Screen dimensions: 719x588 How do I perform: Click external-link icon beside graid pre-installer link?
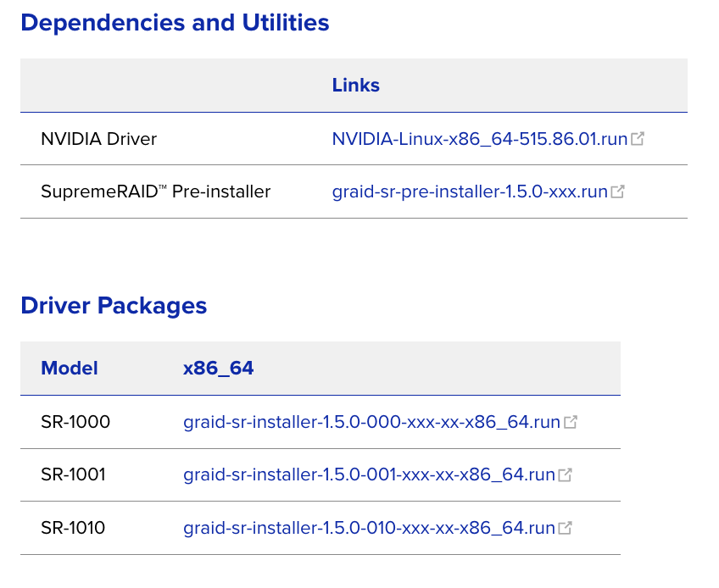coord(618,192)
